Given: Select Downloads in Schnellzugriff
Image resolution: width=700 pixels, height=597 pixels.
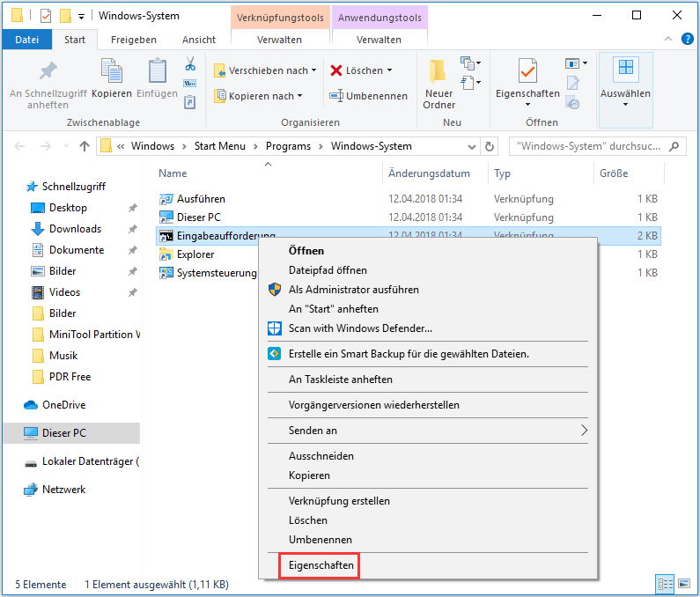Looking at the screenshot, I should click(x=75, y=229).
